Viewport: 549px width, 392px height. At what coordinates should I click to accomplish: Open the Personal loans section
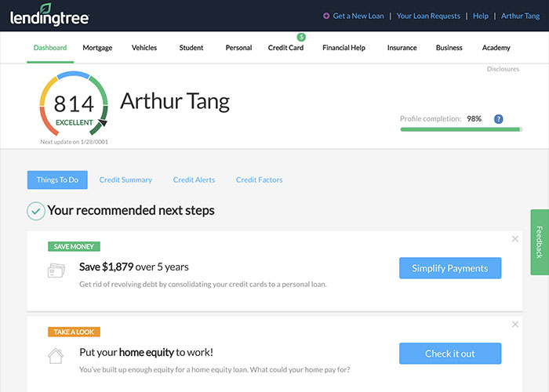click(x=238, y=48)
